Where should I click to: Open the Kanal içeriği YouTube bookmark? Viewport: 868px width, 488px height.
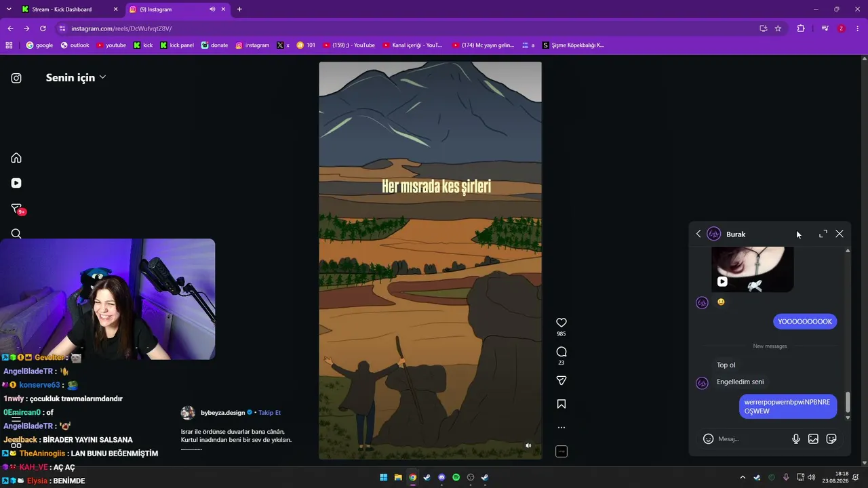(x=412, y=45)
